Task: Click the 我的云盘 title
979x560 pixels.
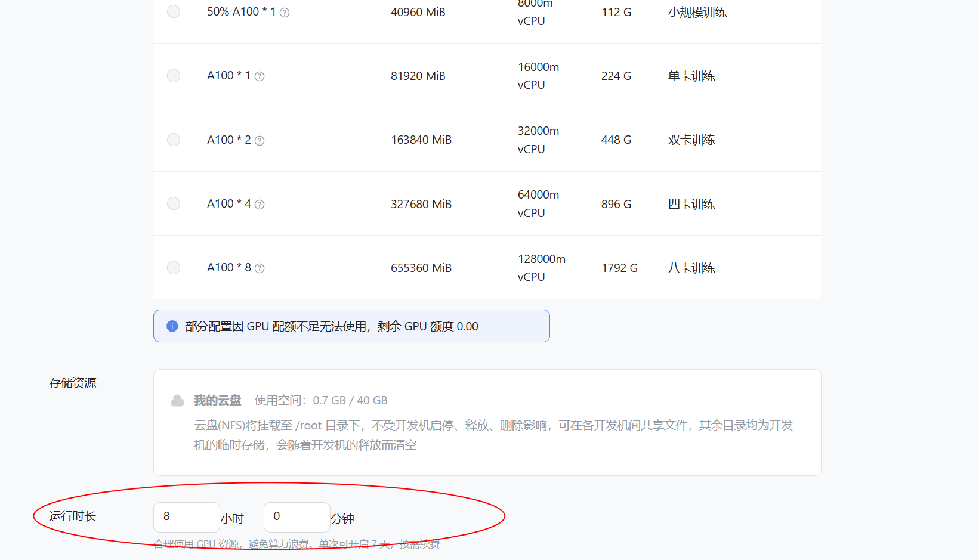Action: point(218,400)
